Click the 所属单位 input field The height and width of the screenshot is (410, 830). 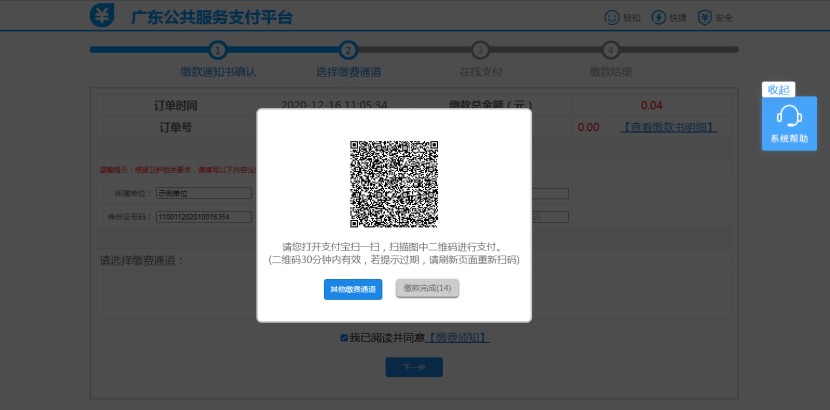click(x=200, y=194)
